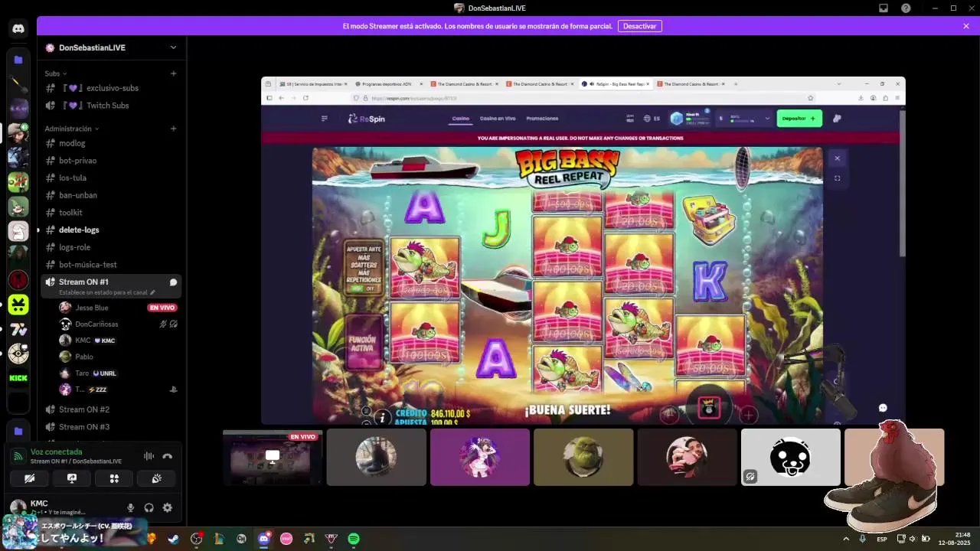Toggle the Apuesta Ante ON/OFF switch
The image size is (980, 551).
(364, 289)
